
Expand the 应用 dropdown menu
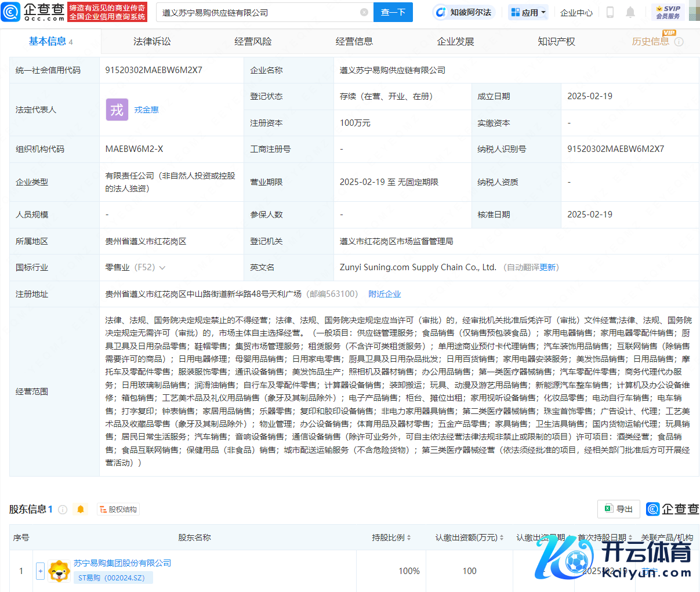pos(528,12)
